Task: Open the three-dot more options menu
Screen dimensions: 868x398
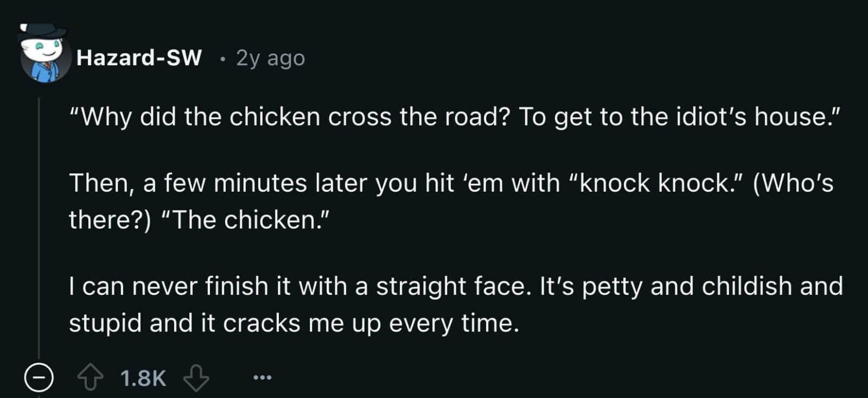Action: tap(262, 377)
